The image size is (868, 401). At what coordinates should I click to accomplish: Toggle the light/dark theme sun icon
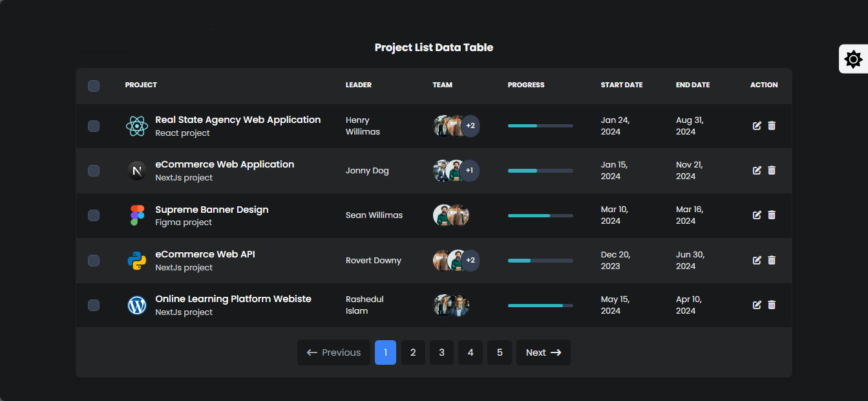853,60
